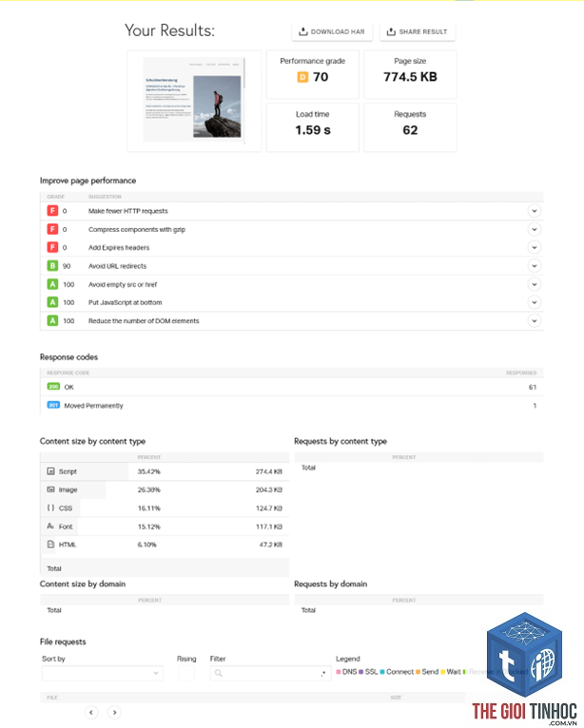Click the Font content type icon

50,526
